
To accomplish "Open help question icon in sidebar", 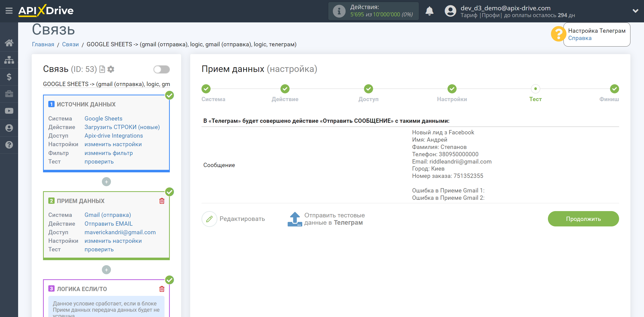I will coord(9,145).
